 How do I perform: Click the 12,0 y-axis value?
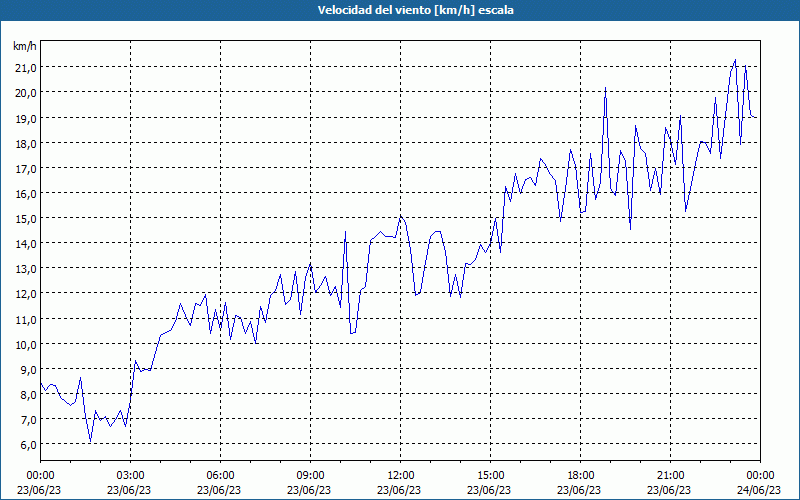[25, 294]
